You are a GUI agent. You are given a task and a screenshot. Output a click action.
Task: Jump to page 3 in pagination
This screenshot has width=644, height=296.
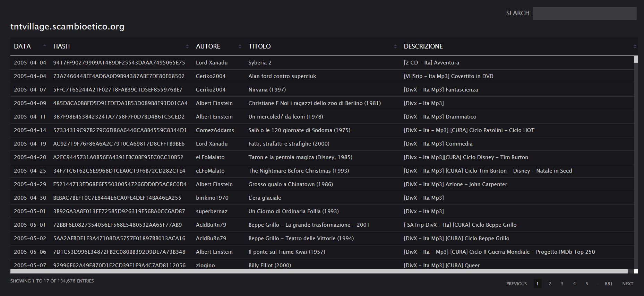pyautogui.click(x=562, y=284)
